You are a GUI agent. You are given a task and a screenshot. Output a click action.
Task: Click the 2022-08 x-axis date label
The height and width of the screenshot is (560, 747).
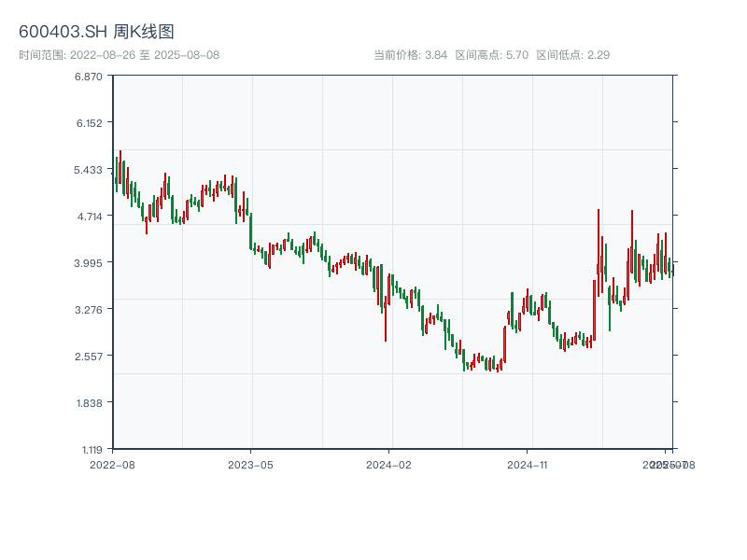(x=112, y=464)
